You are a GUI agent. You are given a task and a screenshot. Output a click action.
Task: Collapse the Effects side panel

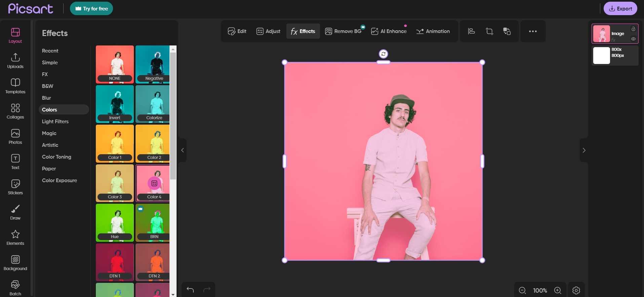183,150
